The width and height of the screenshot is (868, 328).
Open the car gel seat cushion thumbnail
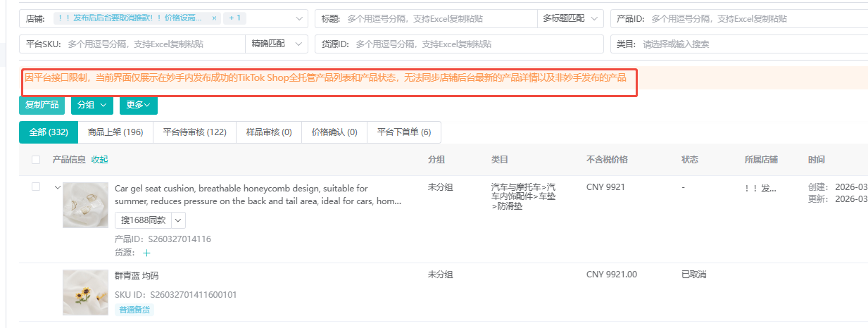pos(85,205)
